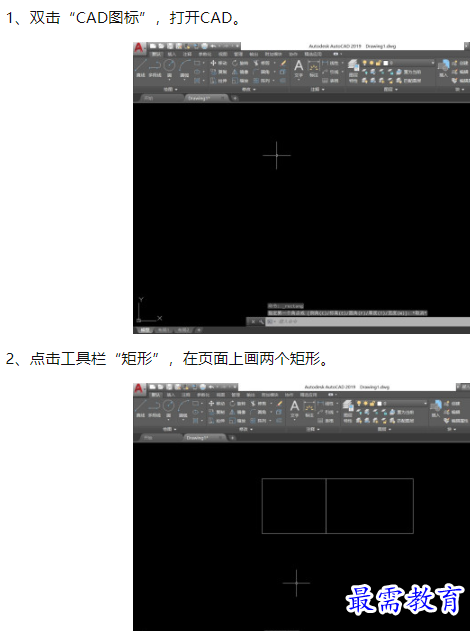Viewport: 470px width, 631px height.
Task: Switch to the Drawing1 tab in the first screenshot
Action: tap(205, 98)
